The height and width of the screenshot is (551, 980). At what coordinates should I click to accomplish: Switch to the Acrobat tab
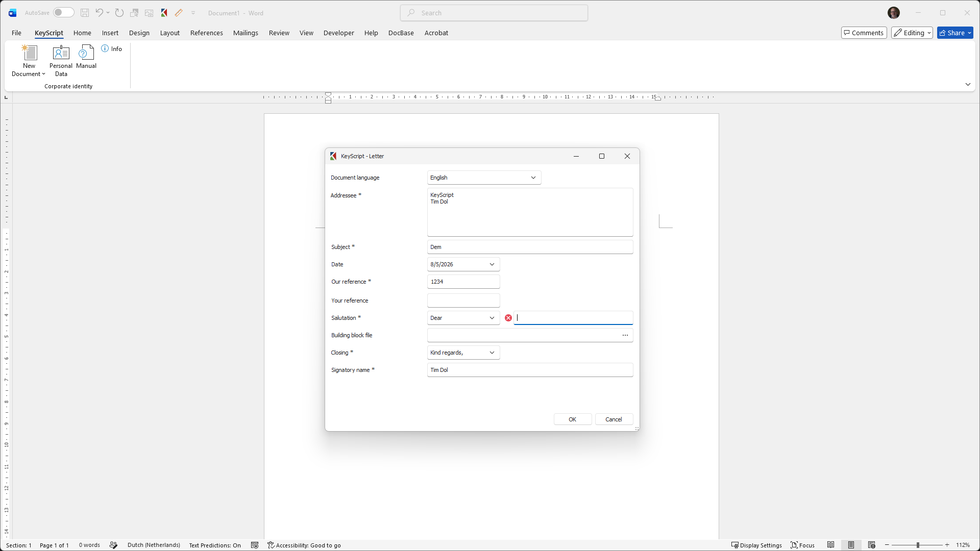(436, 33)
